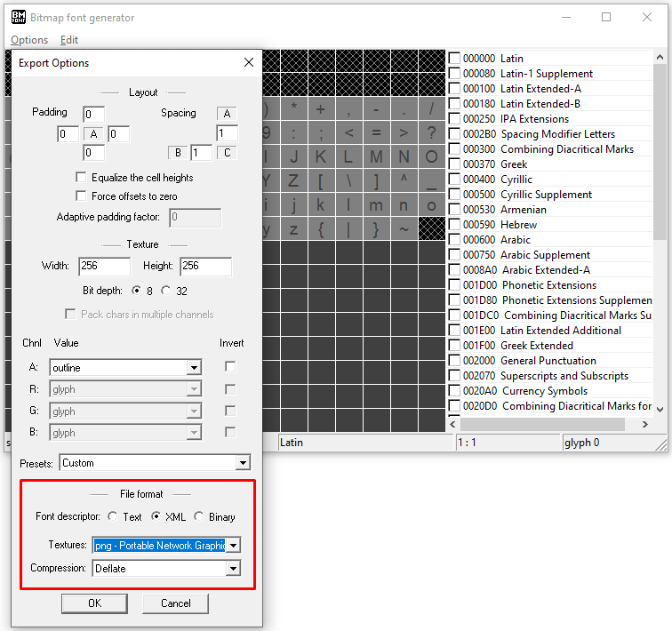672x631 pixels.
Task: Tick the 000600 Arabic checkbox
Action: coord(454,239)
